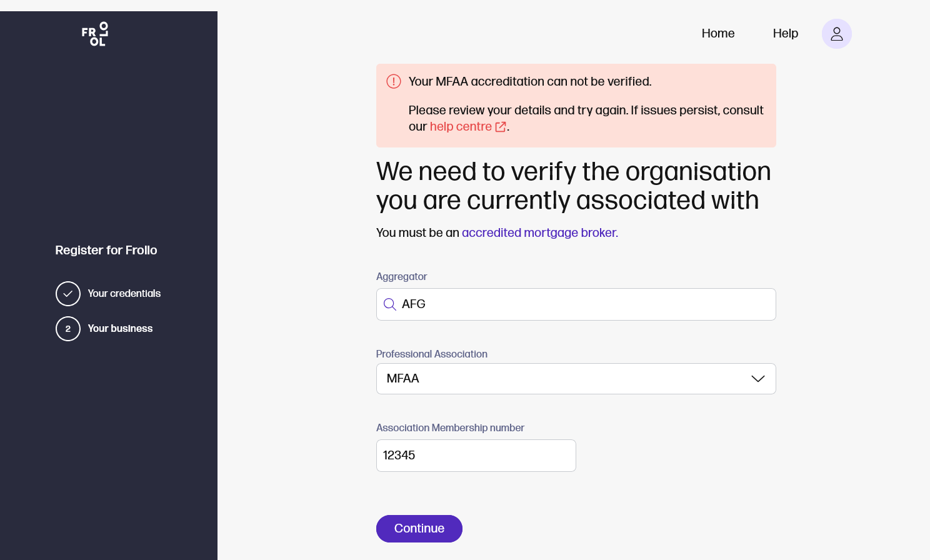
Task: Click the external link icon beside help centre
Action: 501,127
